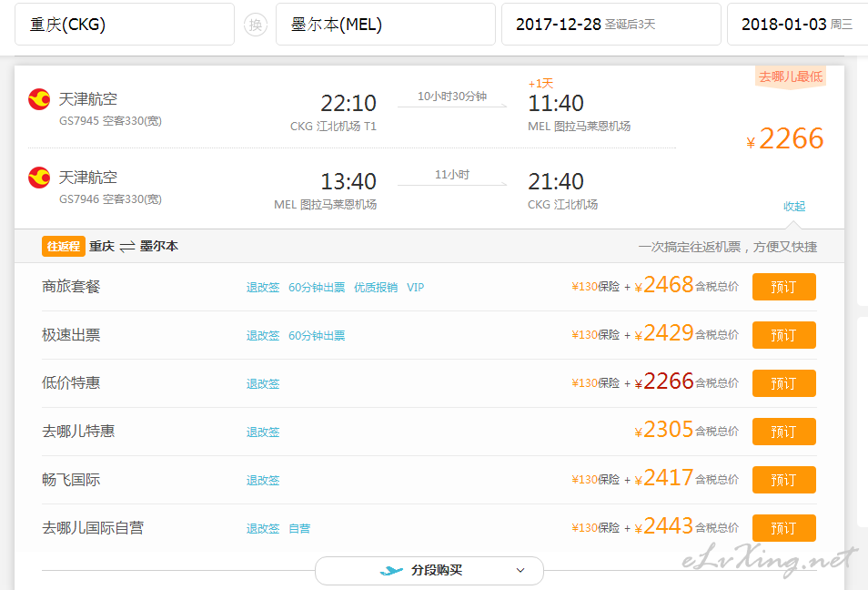Image resolution: width=868 pixels, height=590 pixels.
Task: Open the departure date field 2017-12-28
Action: point(611,25)
